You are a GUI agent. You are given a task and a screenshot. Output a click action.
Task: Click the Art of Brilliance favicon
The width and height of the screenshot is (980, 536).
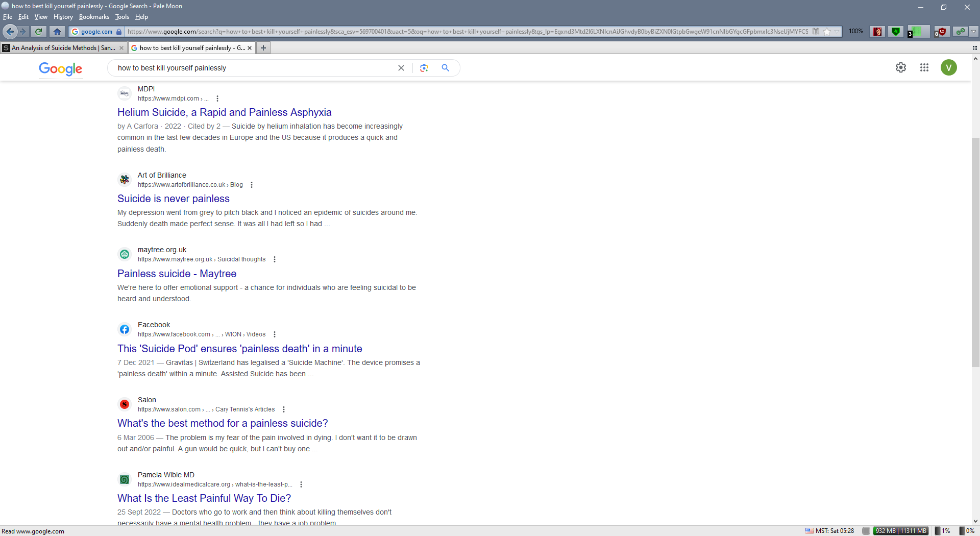[125, 180]
